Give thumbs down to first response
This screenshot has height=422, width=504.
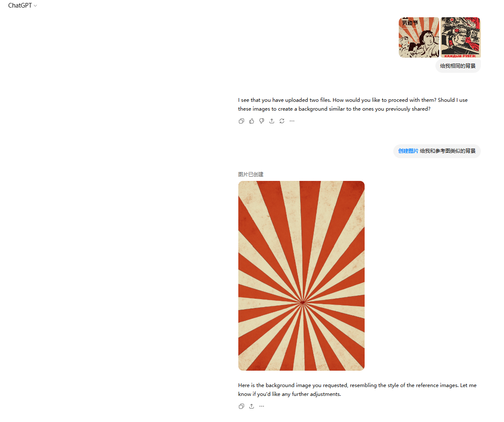click(261, 121)
